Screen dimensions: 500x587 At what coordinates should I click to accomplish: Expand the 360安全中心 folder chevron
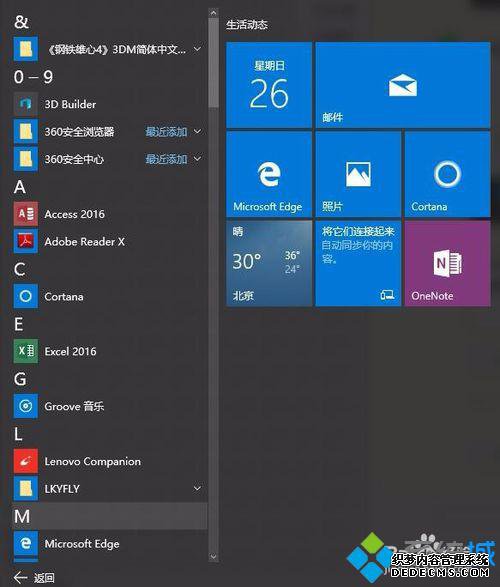(x=197, y=159)
